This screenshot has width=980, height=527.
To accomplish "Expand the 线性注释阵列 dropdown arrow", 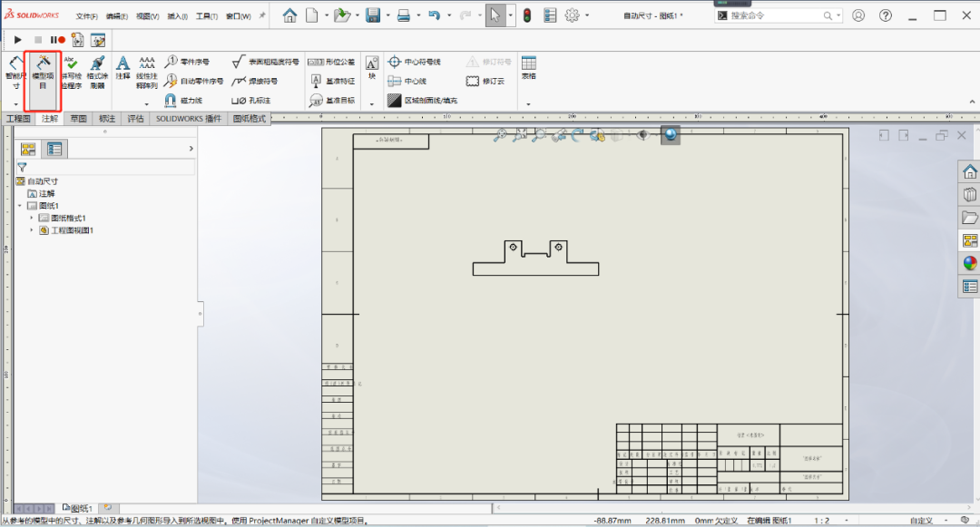I will point(147,103).
